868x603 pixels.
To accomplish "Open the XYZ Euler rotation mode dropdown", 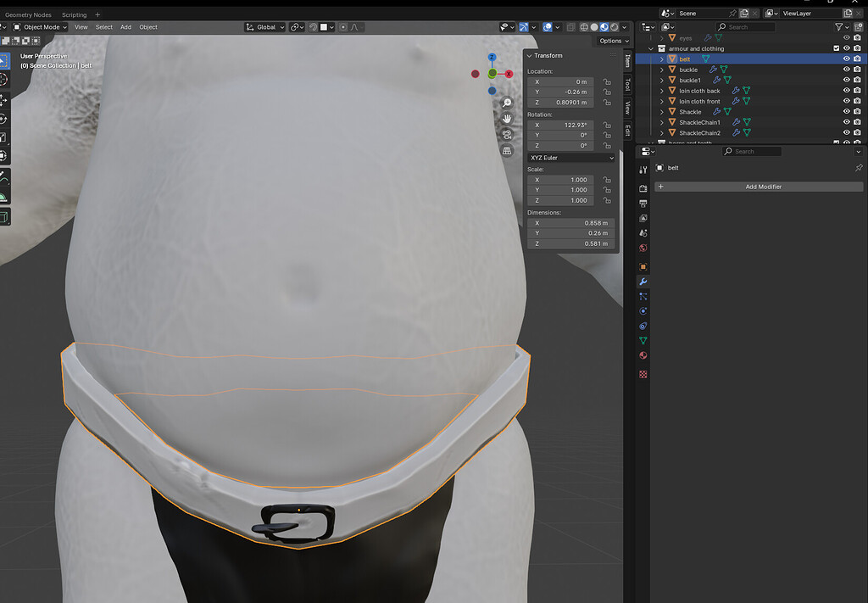I will (x=571, y=158).
